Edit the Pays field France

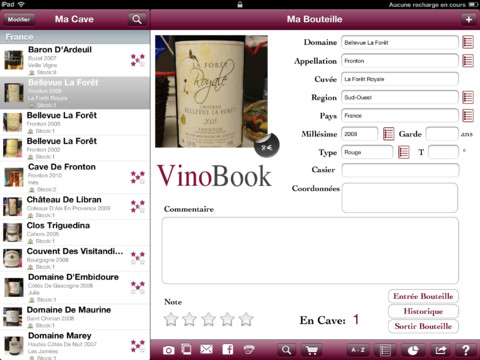point(400,116)
